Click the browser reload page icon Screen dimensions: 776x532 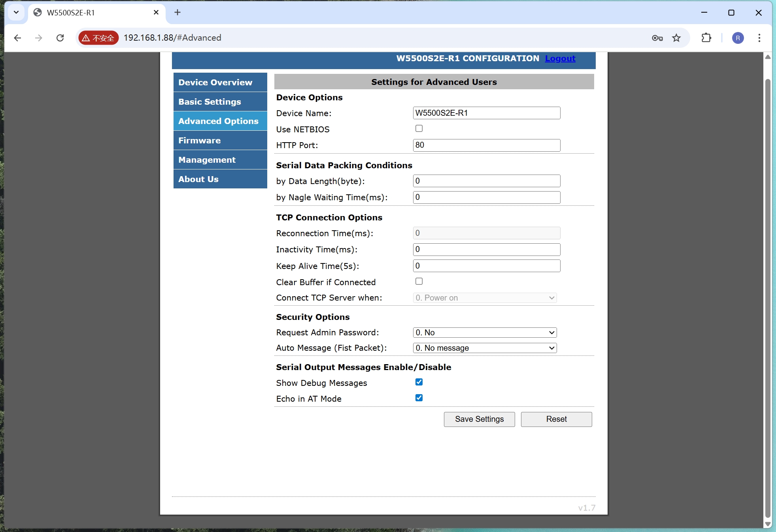[x=60, y=38]
